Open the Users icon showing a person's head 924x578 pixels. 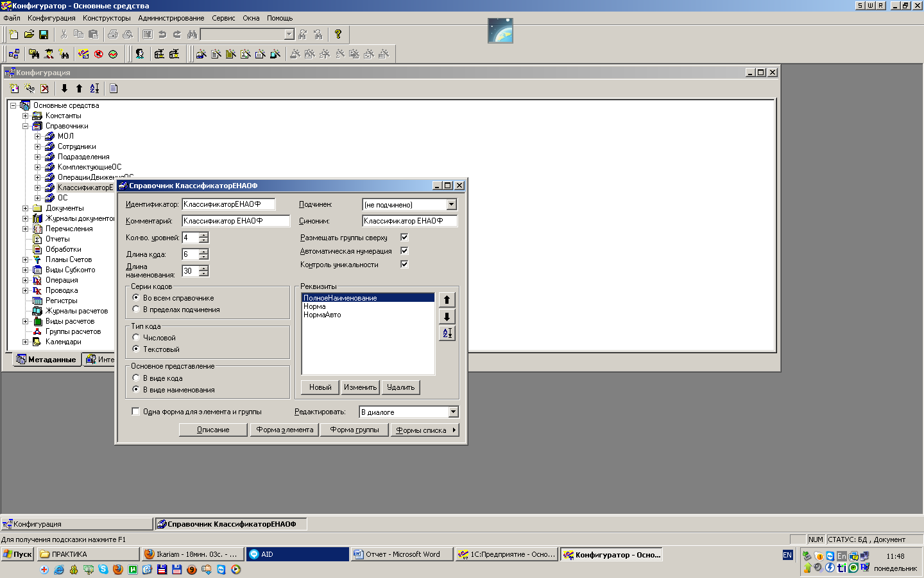[x=139, y=54]
